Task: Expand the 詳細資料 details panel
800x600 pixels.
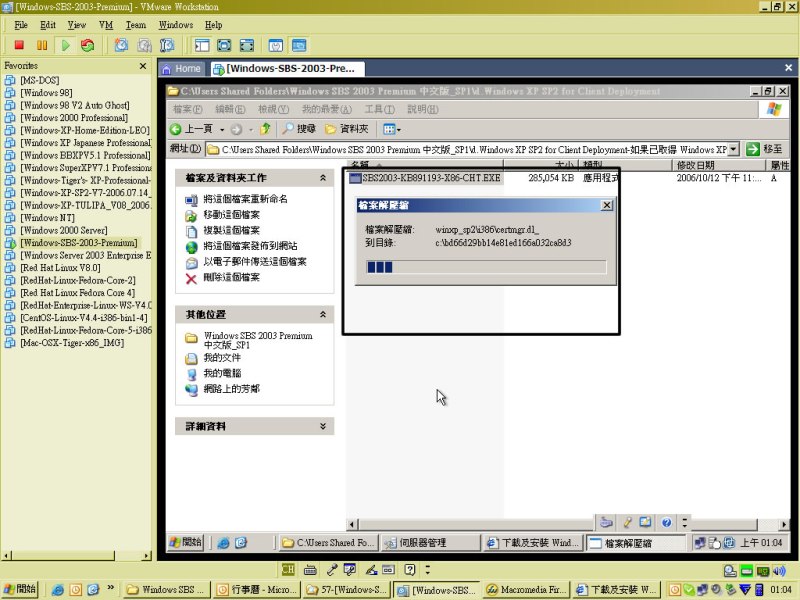Action: [322, 426]
